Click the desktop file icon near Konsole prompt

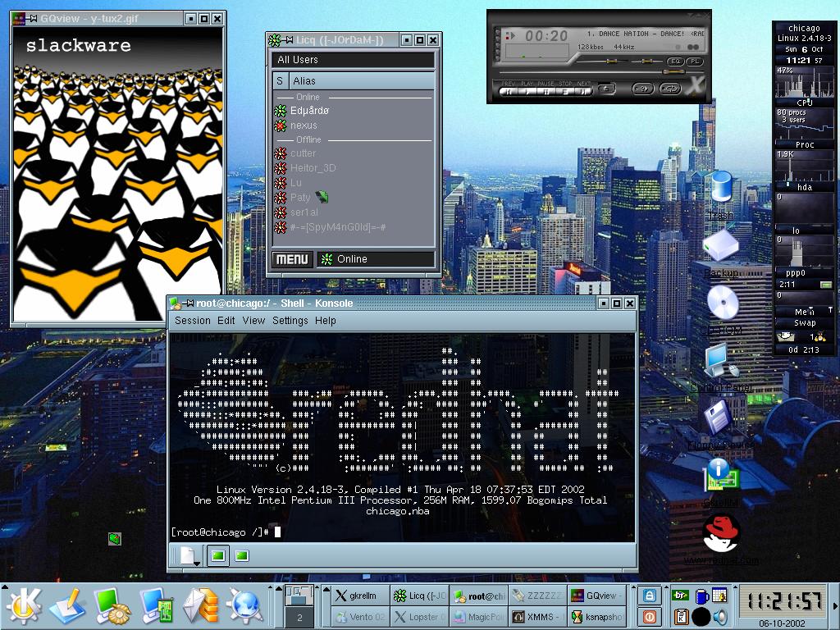click(115, 538)
